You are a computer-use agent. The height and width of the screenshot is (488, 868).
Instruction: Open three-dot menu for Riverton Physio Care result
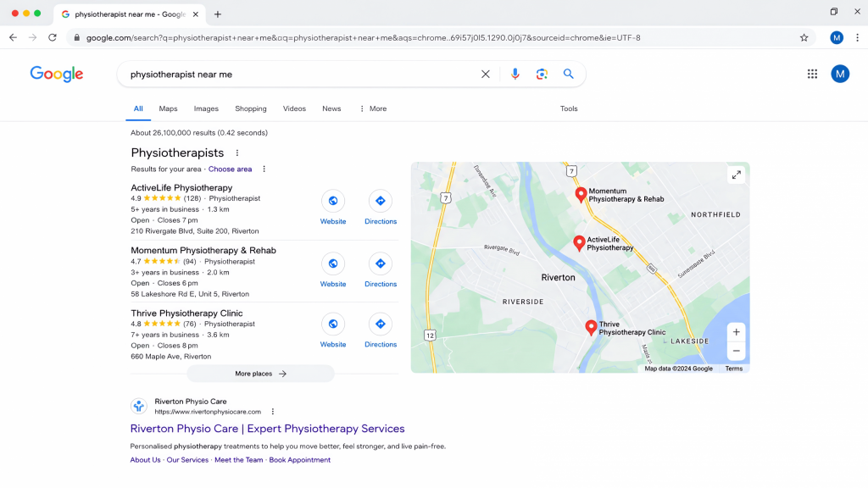[x=273, y=412]
